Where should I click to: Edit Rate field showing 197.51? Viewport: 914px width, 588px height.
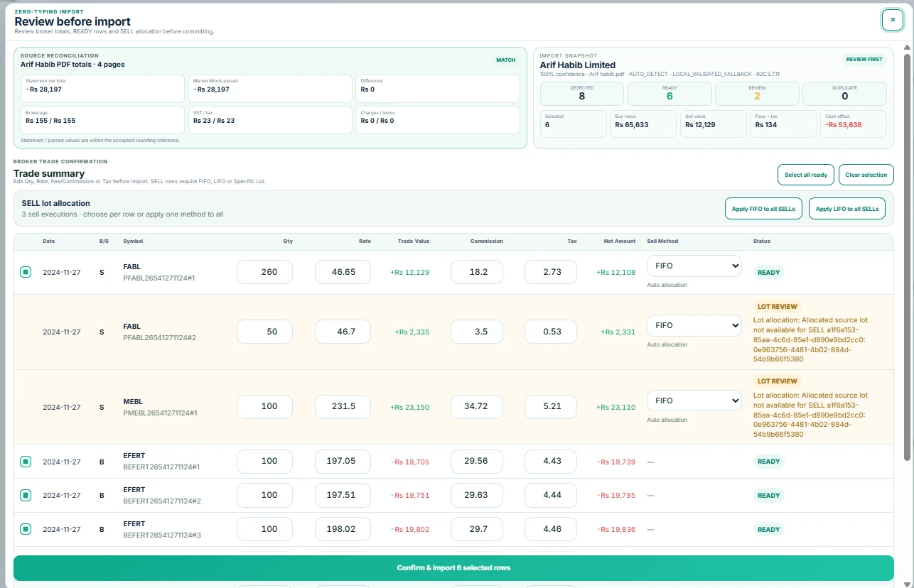tap(343, 495)
